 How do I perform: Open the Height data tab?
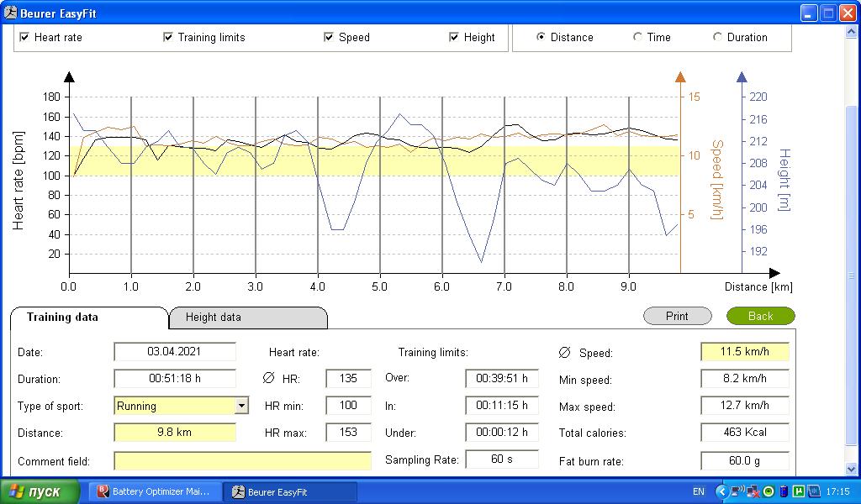(x=248, y=318)
